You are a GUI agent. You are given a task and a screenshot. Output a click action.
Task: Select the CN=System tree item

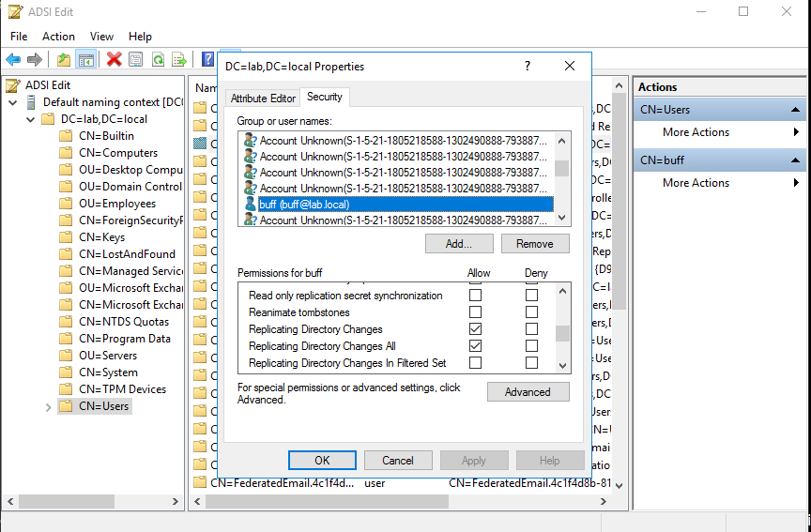pos(108,372)
